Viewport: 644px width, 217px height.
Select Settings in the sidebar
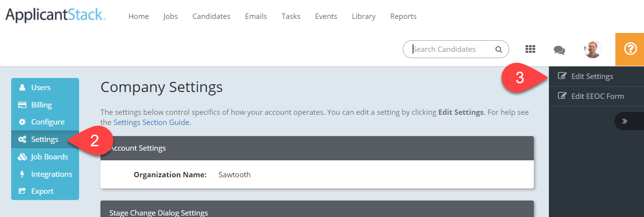45,139
